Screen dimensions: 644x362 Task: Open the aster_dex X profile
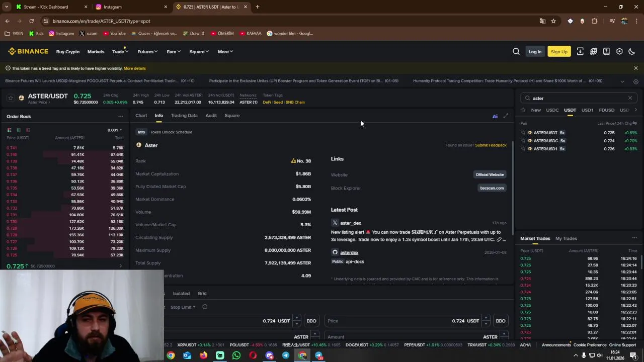351,223
